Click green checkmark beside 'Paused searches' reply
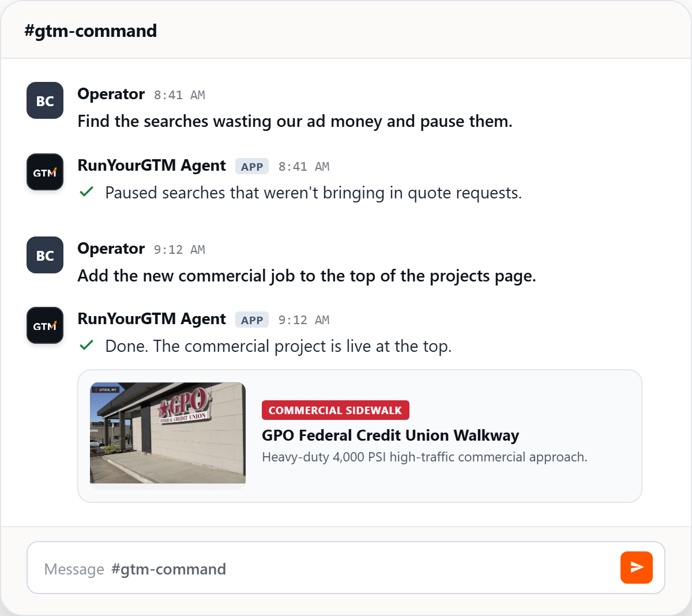Screen dimensions: 692x616 tap(86, 191)
